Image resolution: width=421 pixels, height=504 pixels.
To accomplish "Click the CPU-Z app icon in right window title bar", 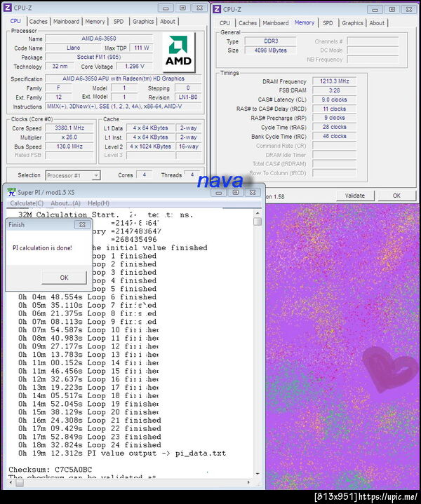I will 217,9.
